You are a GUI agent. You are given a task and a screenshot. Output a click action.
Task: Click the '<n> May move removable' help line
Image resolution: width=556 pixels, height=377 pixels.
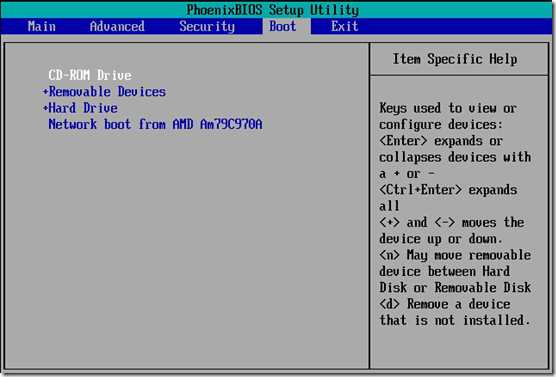pos(455,255)
